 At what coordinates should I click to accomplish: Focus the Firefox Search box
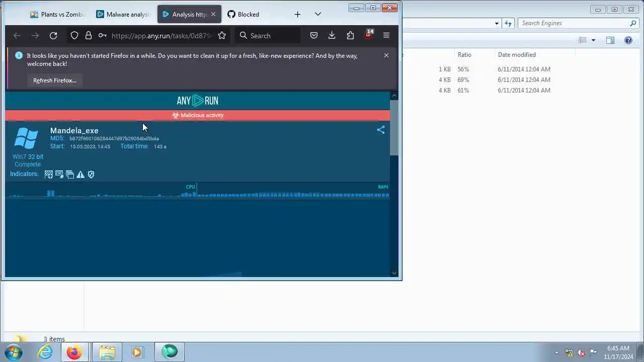point(267,36)
